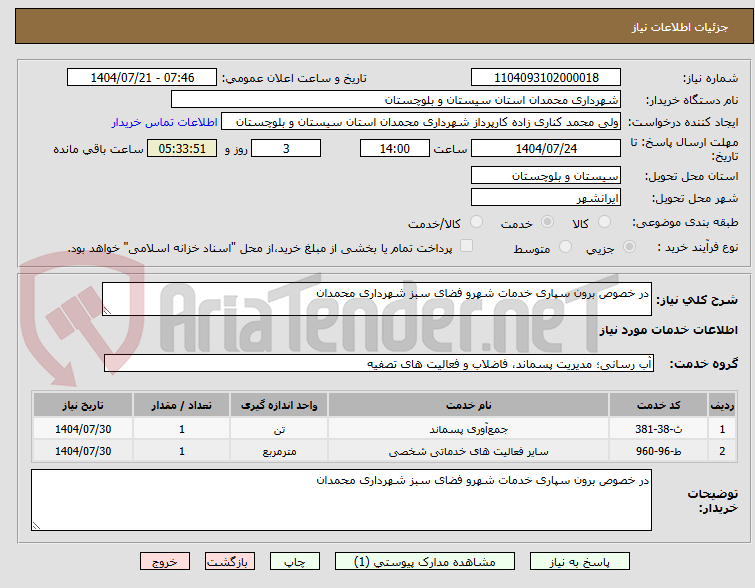Select the کالا/خدمت radio button
Screen dimensions: 755x588
pos(476,222)
